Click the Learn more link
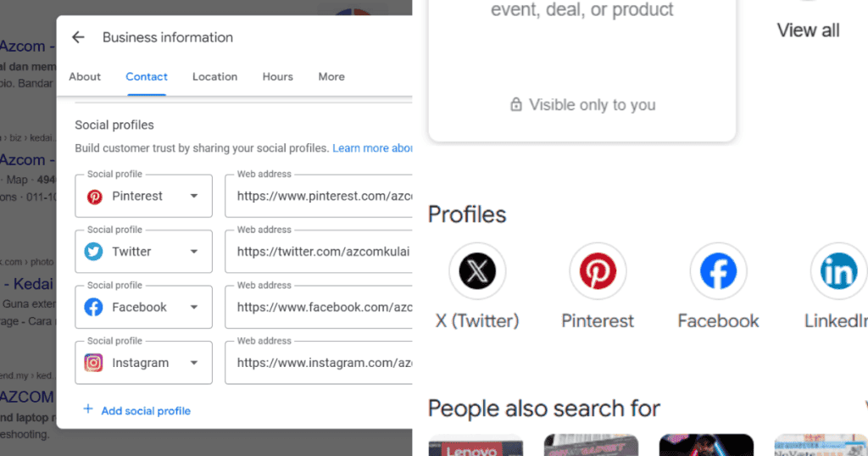Screen dimensions: 868x456 [x=372, y=148]
